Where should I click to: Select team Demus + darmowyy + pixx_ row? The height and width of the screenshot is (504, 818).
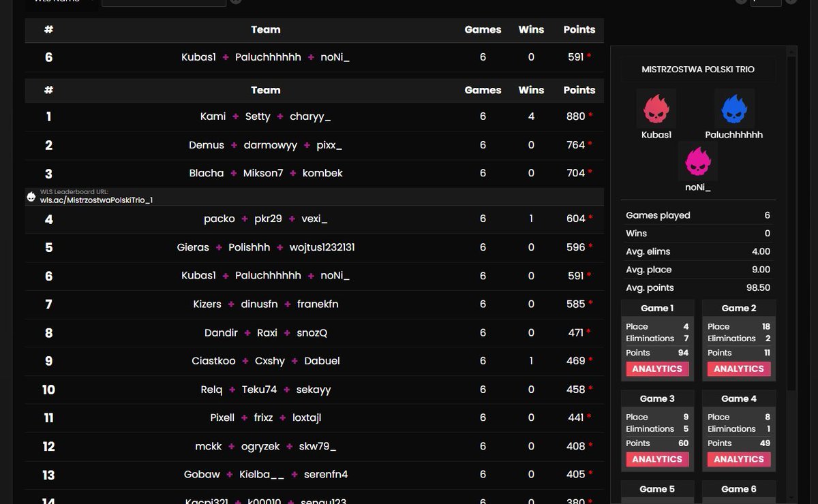(x=314, y=145)
